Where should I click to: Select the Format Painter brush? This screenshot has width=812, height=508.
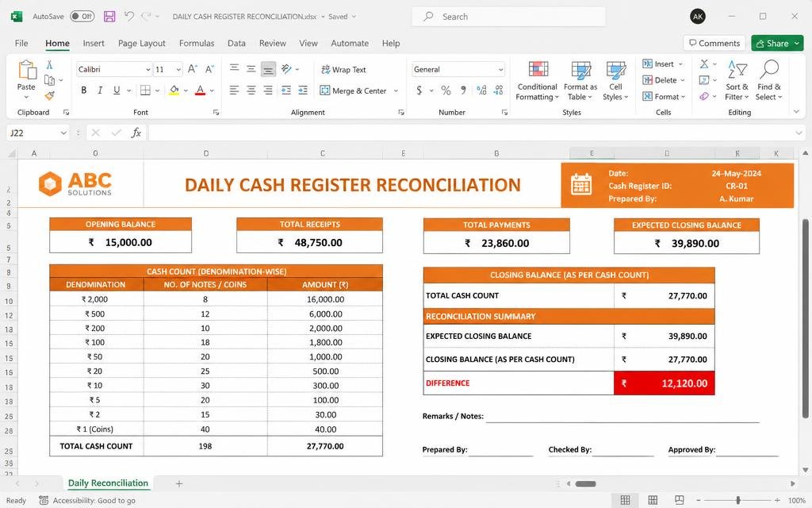point(50,95)
